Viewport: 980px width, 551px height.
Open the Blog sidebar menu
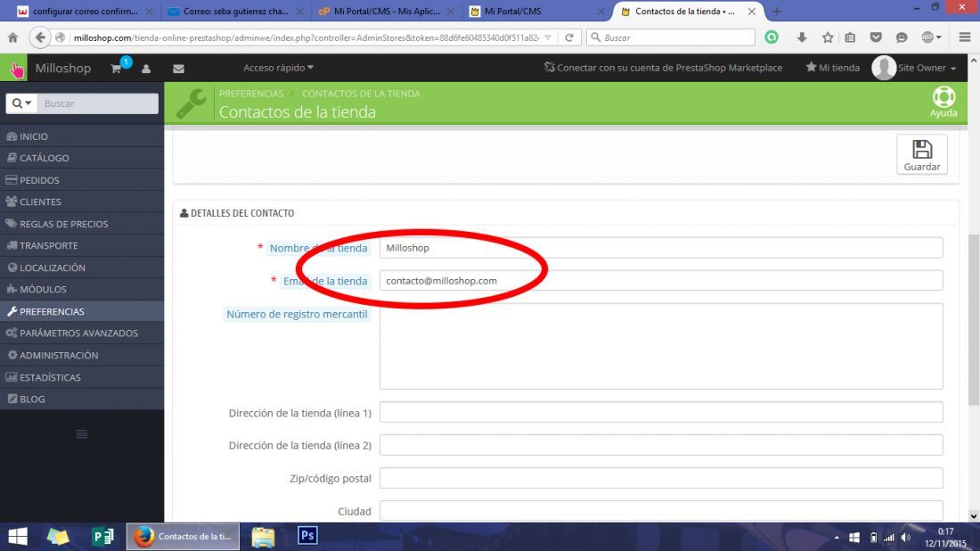point(82,399)
